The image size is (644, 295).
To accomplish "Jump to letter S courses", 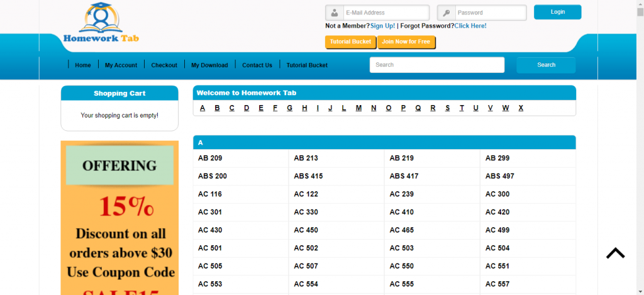I will pyautogui.click(x=447, y=108).
